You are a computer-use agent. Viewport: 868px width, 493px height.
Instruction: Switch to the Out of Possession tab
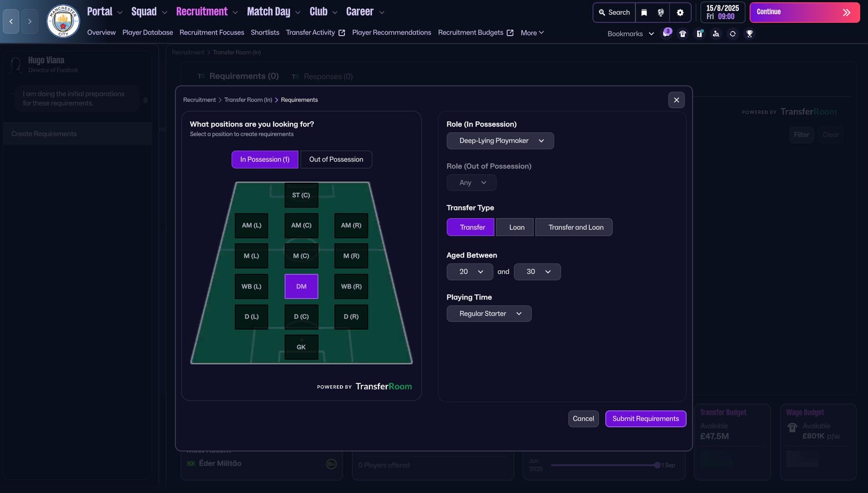pos(336,159)
